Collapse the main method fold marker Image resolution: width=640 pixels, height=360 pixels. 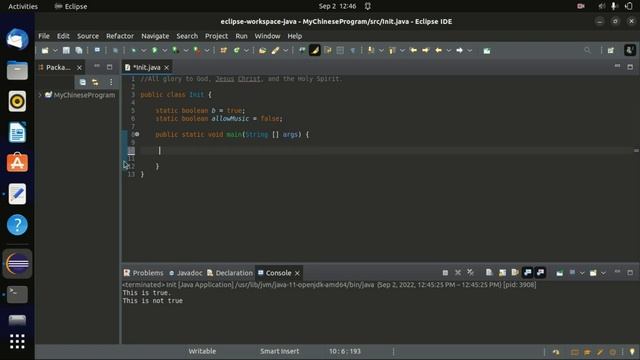tap(137, 134)
